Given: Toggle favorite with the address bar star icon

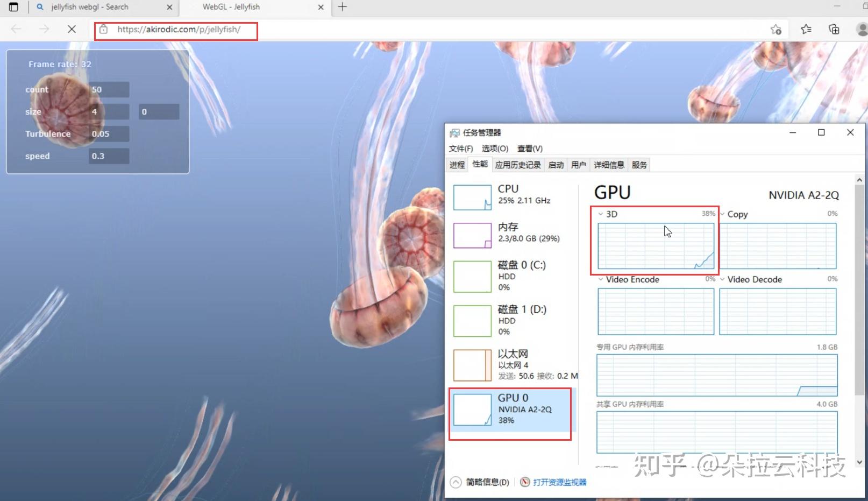Looking at the screenshot, I should pyautogui.click(x=776, y=30).
